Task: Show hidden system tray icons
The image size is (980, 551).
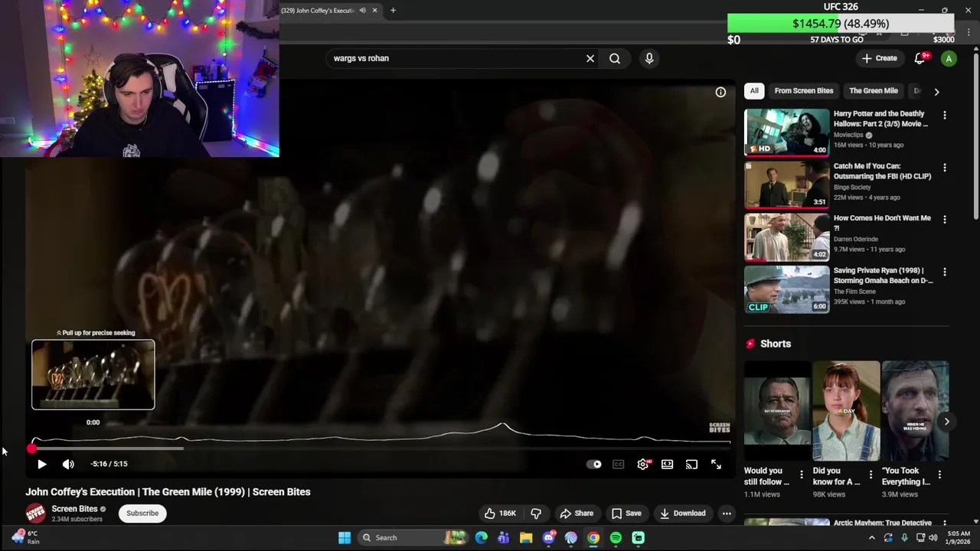Action: (871, 538)
